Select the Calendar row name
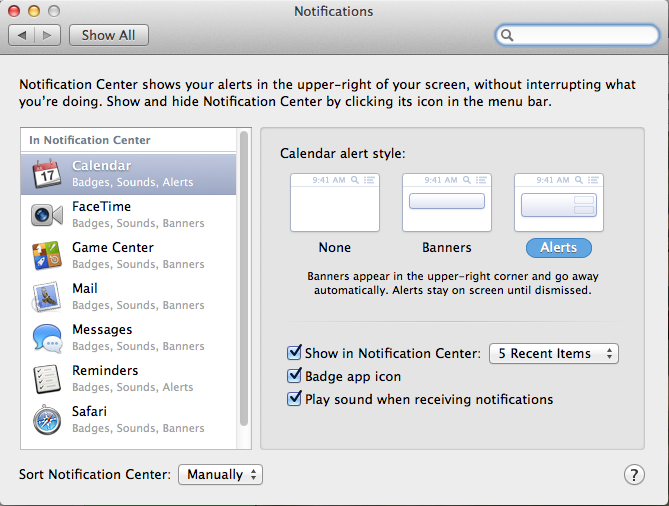Screen dimensions: 669x506 (x=102, y=166)
